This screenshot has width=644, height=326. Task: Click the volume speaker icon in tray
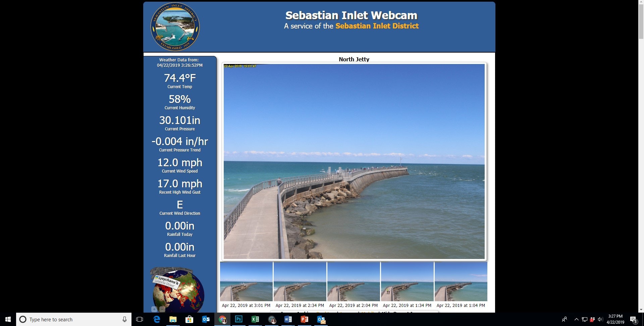(600, 319)
